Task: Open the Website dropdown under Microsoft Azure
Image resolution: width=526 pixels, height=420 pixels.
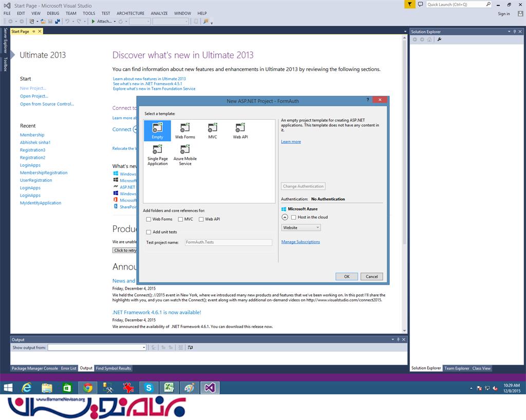Action: coord(301,227)
